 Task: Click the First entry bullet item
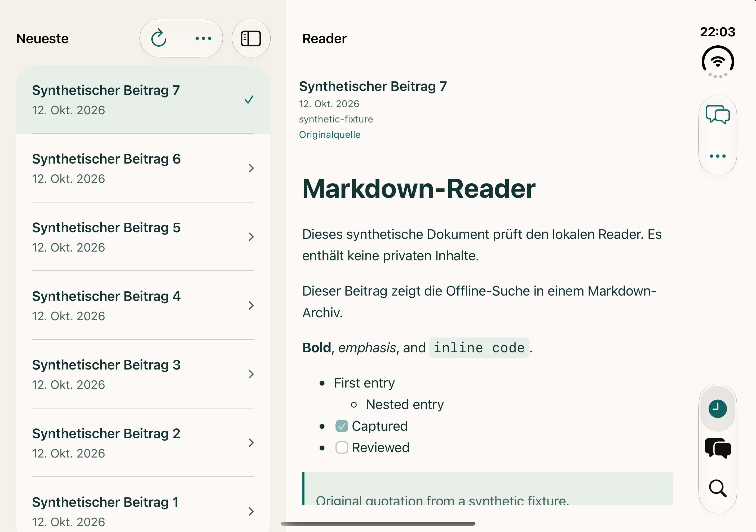pos(364,383)
